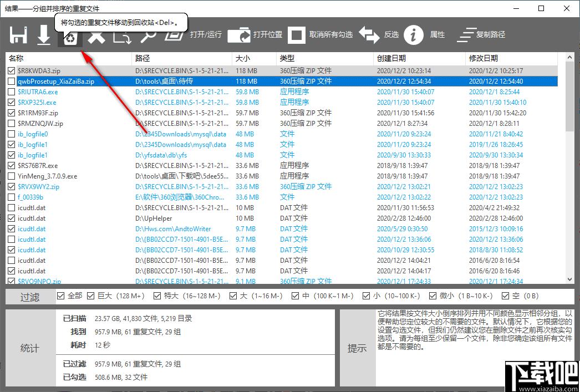
Task: Click path D:\UpHelper
Action: point(154,218)
